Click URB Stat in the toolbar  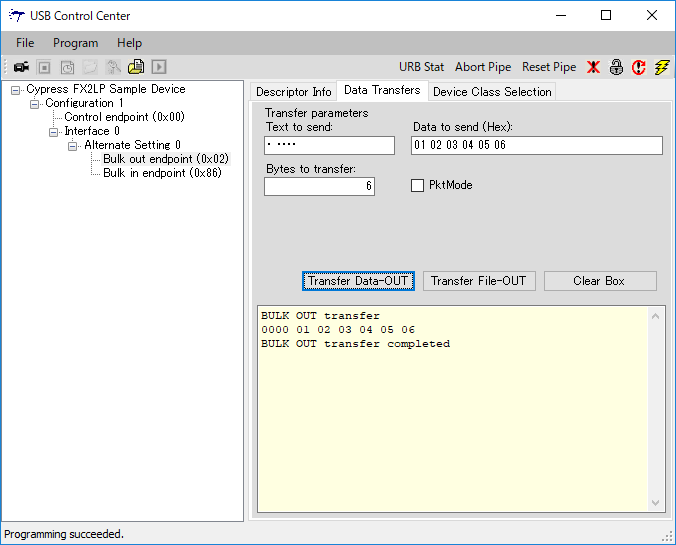click(x=421, y=67)
